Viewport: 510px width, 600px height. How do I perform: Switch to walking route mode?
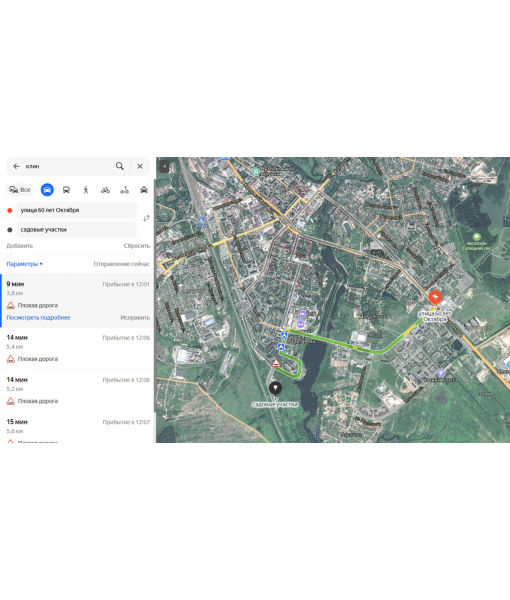86,190
